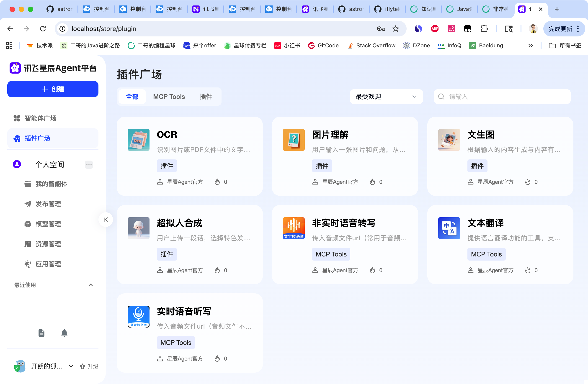Image resolution: width=588 pixels, height=384 pixels.
Task: Click the notification bell icon in sidebar
Action: pos(64,333)
